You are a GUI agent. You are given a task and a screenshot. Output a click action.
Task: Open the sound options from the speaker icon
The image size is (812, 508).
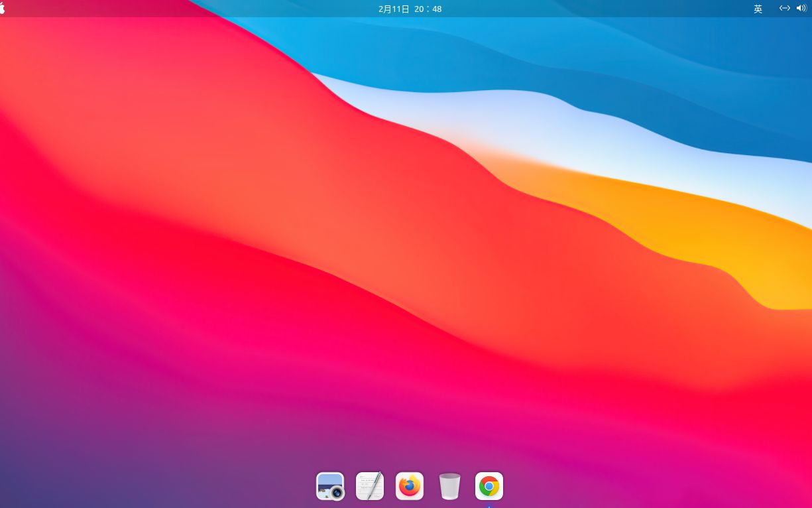(801, 9)
